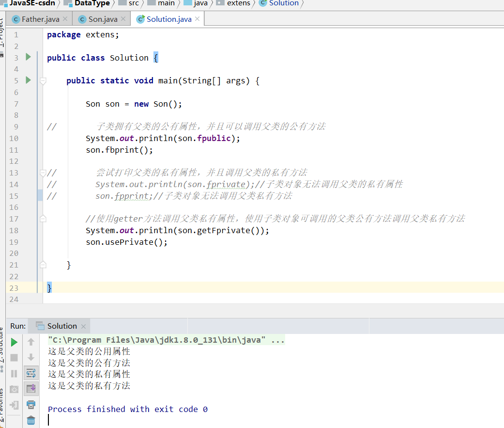Take a thread dump with the camera icon
This screenshot has width=504, height=428.
[14, 388]
